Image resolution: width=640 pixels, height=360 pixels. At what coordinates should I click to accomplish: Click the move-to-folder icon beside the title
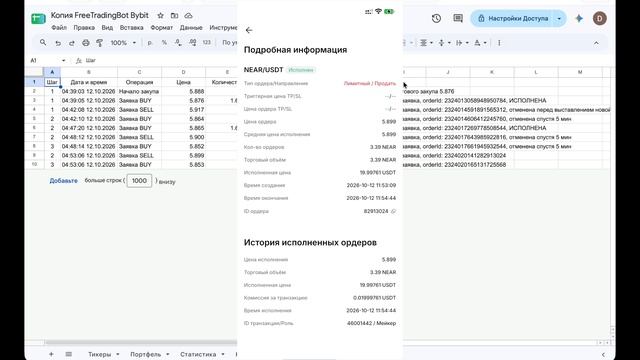coord(174,16)
